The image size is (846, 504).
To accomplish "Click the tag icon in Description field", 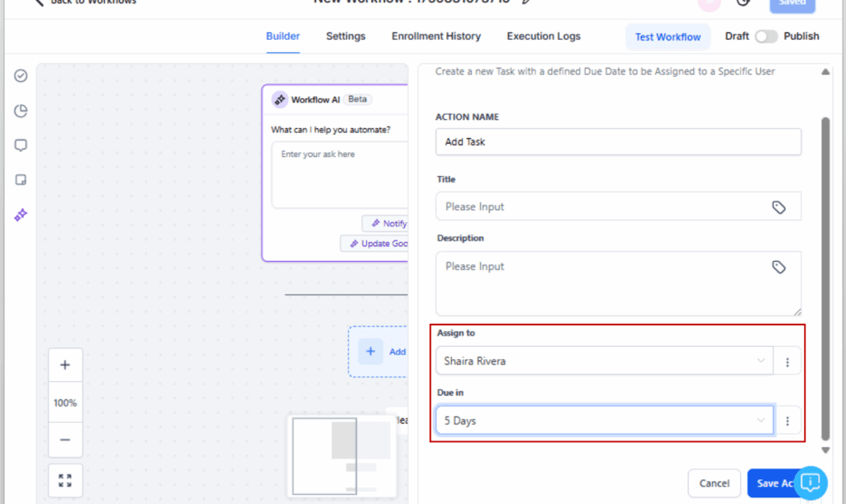I will 778,267.
